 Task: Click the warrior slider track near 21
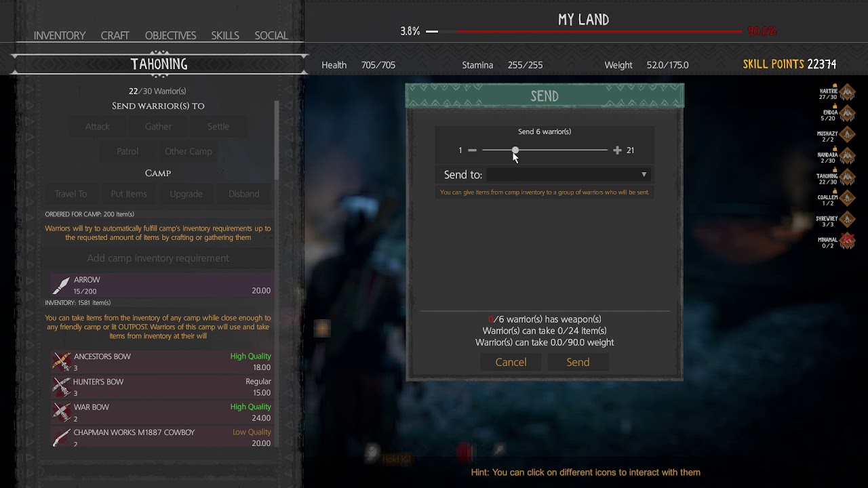tap(602, 150)
